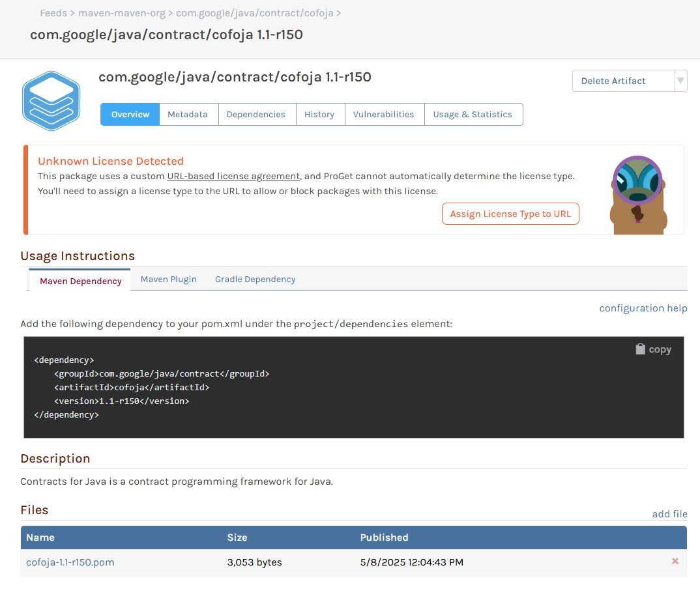Screen dimensions: 700x589
Task: Select the Maven Dependency usage tab
Action: point(80,281)
